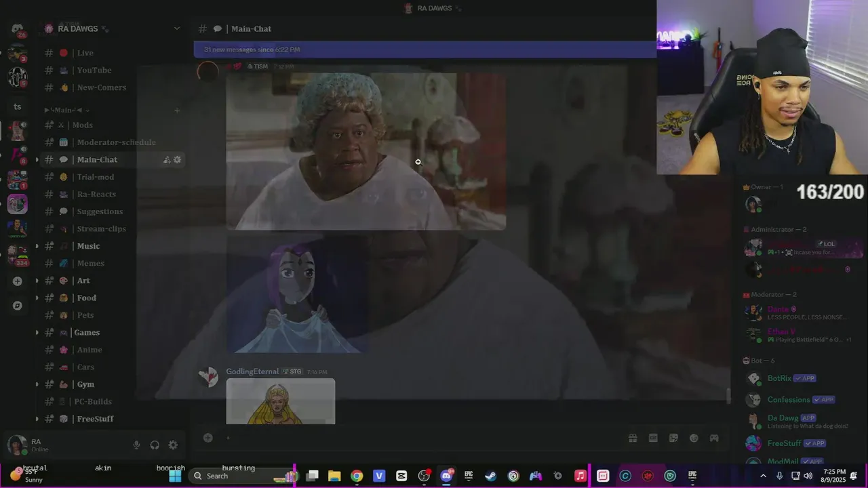Viewport: 868px width, 488px height.
Task: Open the sticker picker
Action: 673,439
